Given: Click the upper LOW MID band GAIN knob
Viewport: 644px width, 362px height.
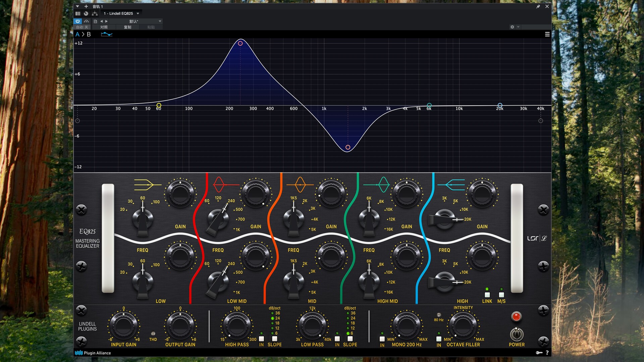Looking at the screenshot, I should point(256,194).
